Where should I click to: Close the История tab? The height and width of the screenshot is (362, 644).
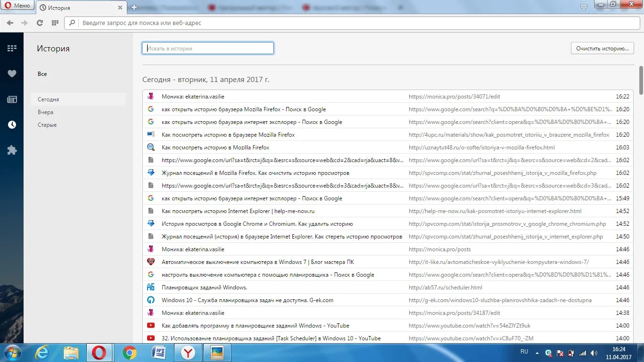tap(120, 8)
